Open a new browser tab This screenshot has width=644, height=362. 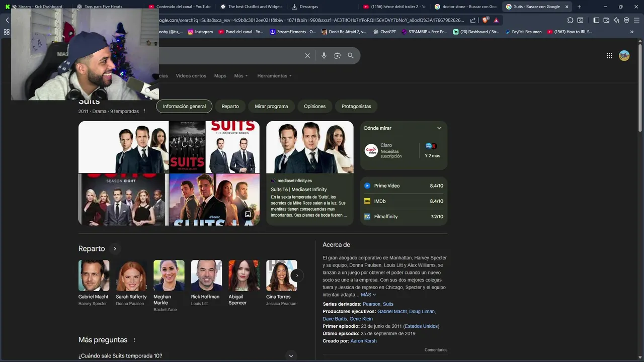579,7
